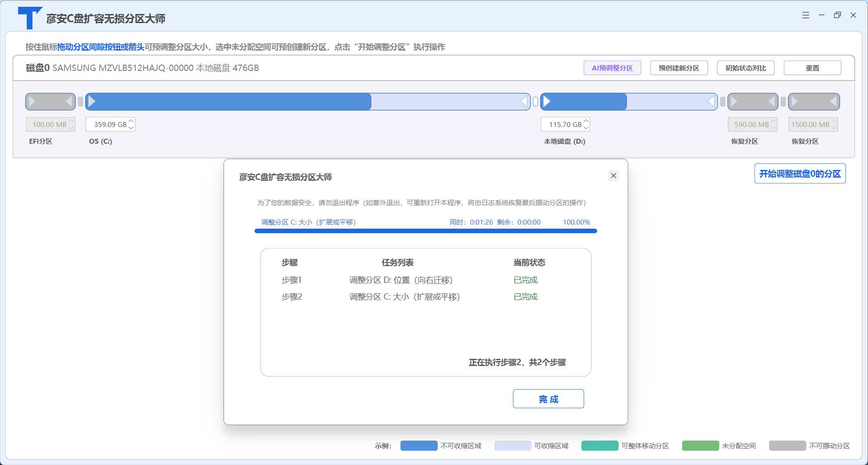Click the 预创建新分区 button
This screenshot has width=868, height=465.
point(679,68)
